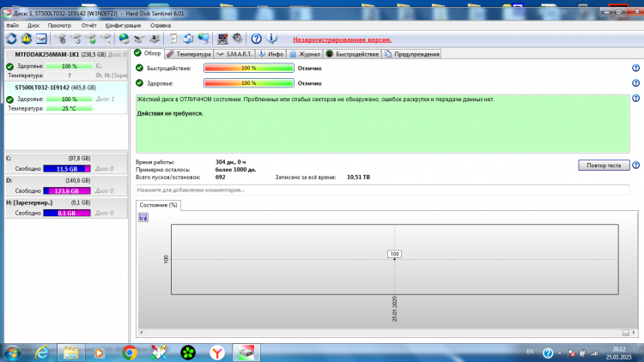Click the Быстродействие 100 % gradient bar
The width and height of the screenshot is (644, 362).
(249, 68)
